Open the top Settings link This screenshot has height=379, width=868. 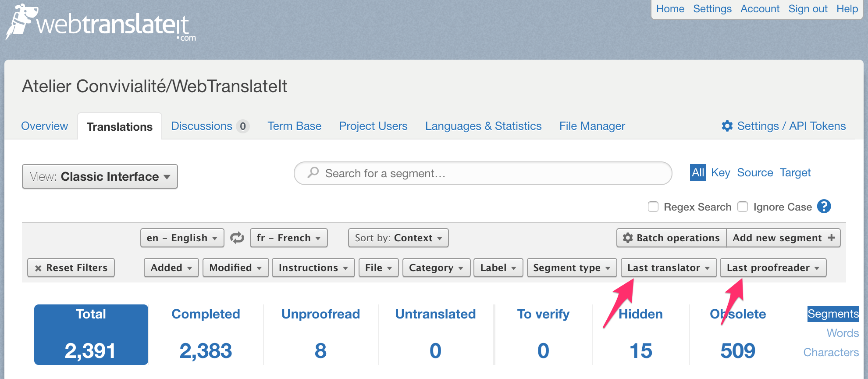[x=712, y=9]
